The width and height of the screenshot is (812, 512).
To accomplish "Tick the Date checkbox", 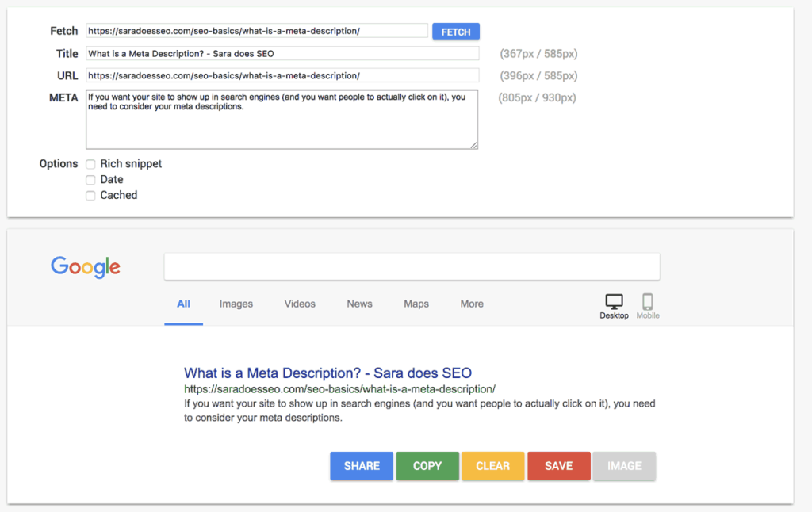I will tap(90, 180).
